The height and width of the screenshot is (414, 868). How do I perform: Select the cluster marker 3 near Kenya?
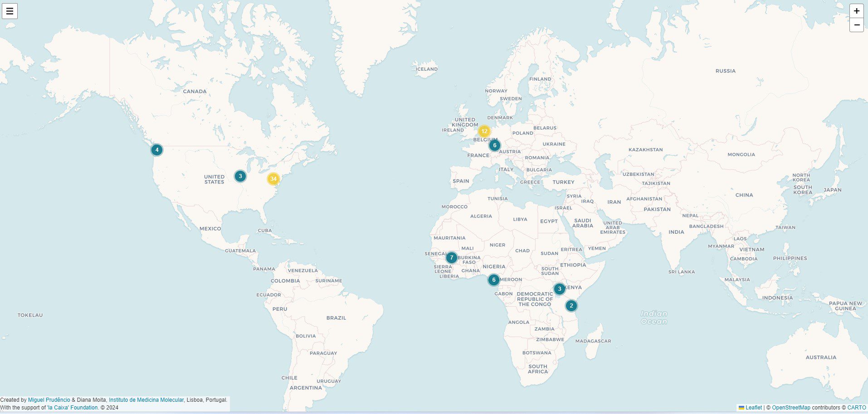point(559,289)
